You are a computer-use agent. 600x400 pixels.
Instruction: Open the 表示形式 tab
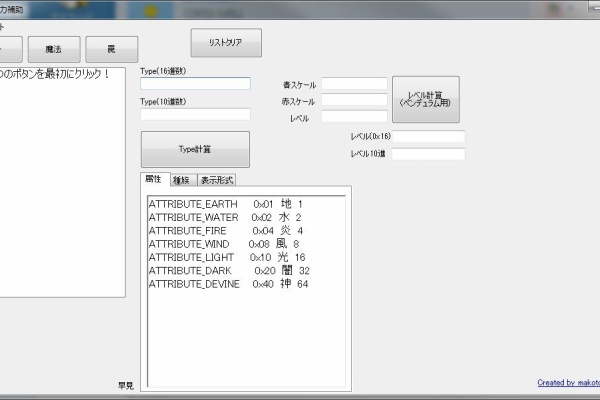[x=215, y=180]
